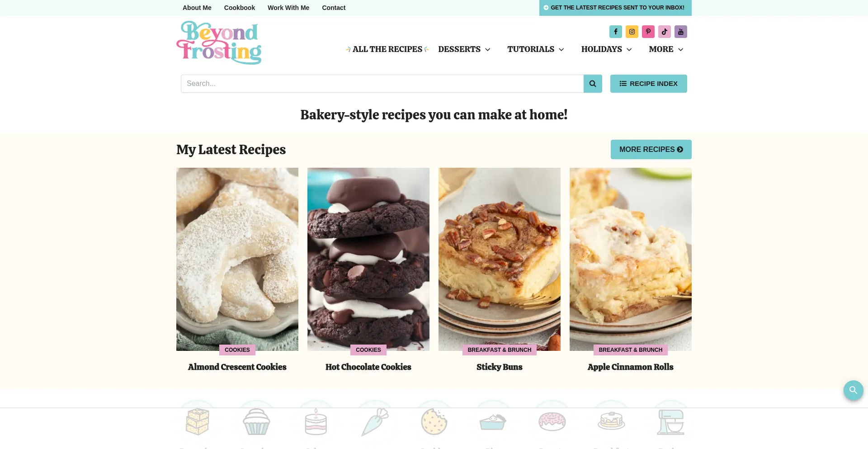Open the Cookbook menu item
The height and width of the screenshot is (449, 868).
point(240,8)
